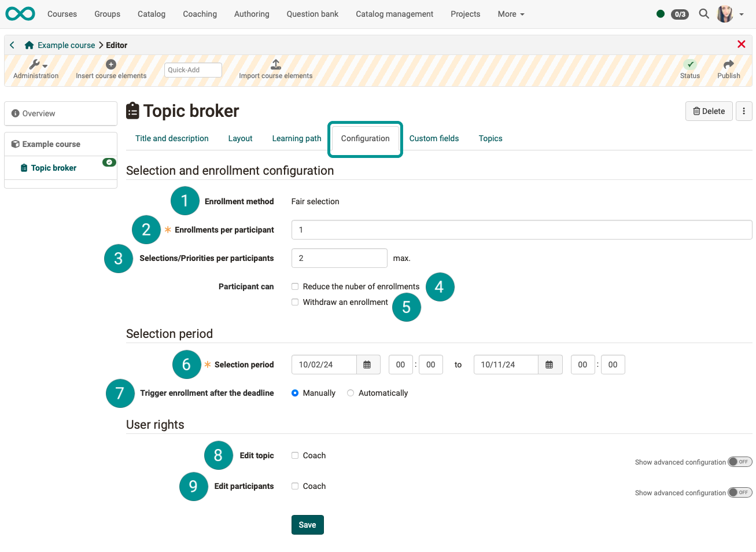Close the editor with the red X
Image resolution: width=756 pixels, height=552 pixels.
[741, 44]
